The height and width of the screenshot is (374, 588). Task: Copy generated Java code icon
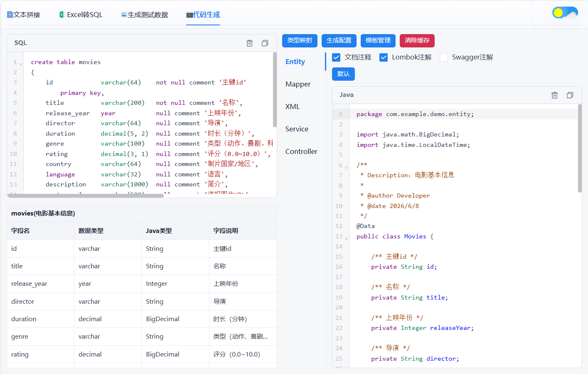click(570, 95)
